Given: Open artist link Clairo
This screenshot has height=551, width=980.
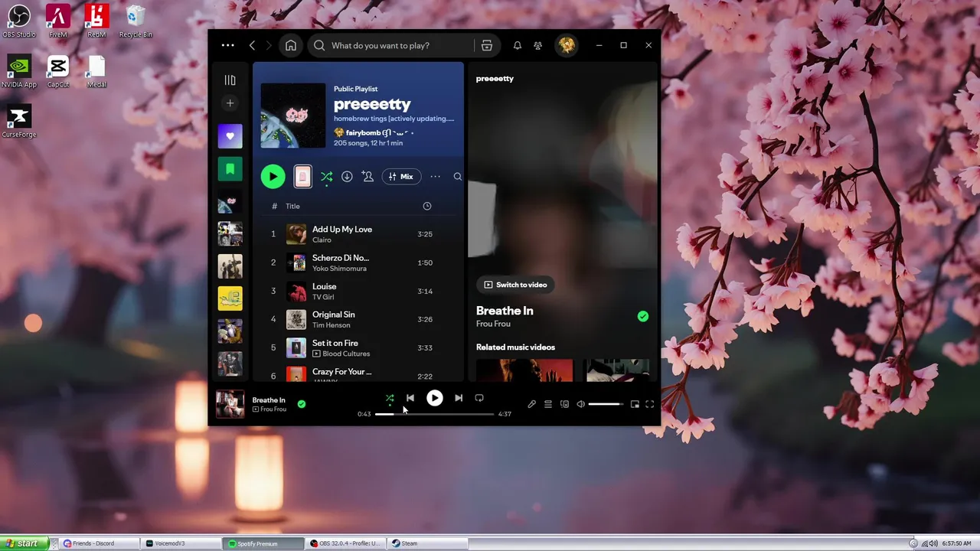Looking at the screenshot, I should tap(322, 240).
